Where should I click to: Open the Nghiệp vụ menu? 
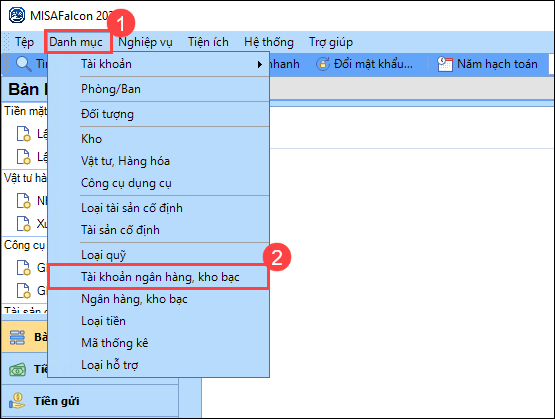[x=145, y=42]
